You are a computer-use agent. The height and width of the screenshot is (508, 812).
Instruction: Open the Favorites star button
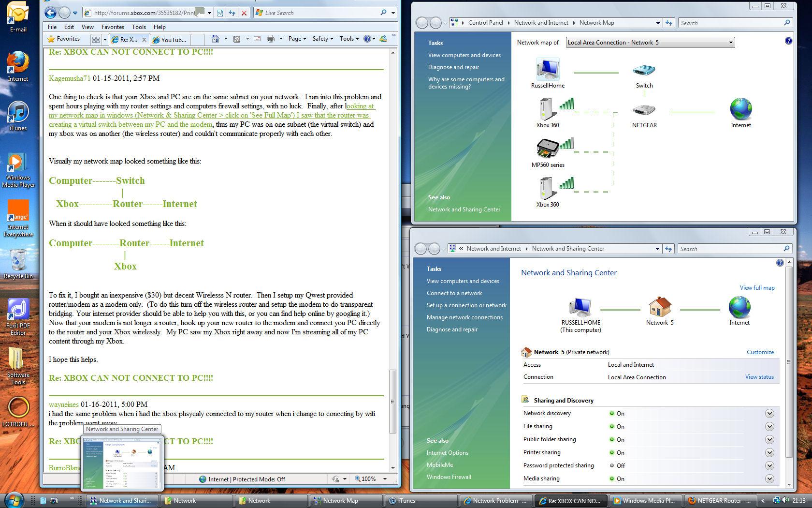[63, 39]
